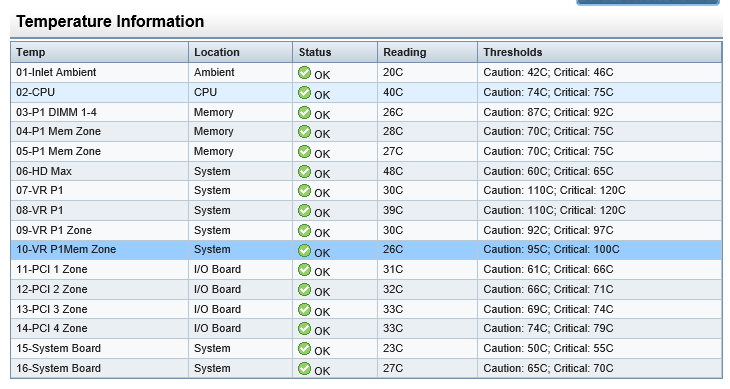Image resolution: width=730 pixels, height=389 pixels.
Task: Click the status icon for 16-System Board
Action: [304, 369]
